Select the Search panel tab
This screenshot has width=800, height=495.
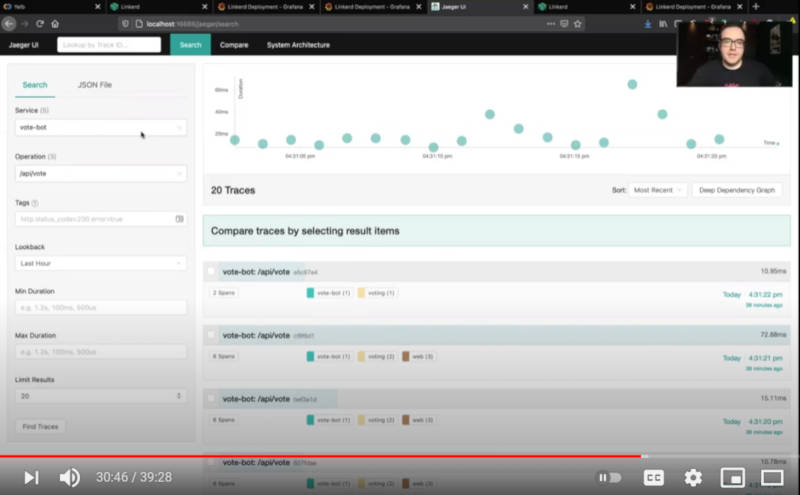[x=35, y=85]
